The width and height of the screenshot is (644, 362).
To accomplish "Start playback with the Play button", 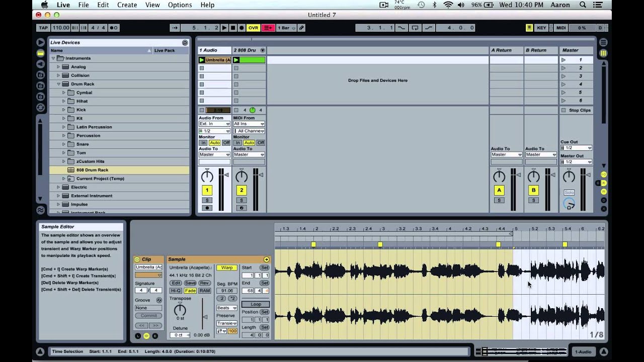I will 224,28.
